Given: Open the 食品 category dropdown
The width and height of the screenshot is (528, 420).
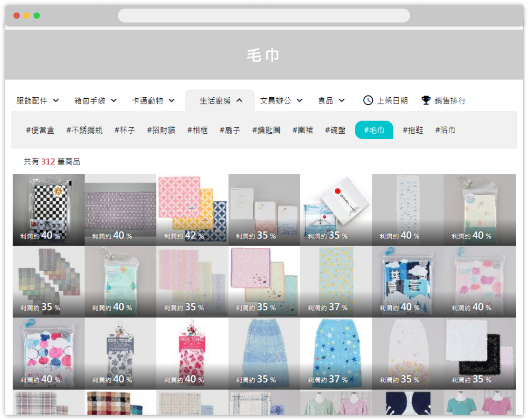Looking at the screenshot, I should point(332,100).
